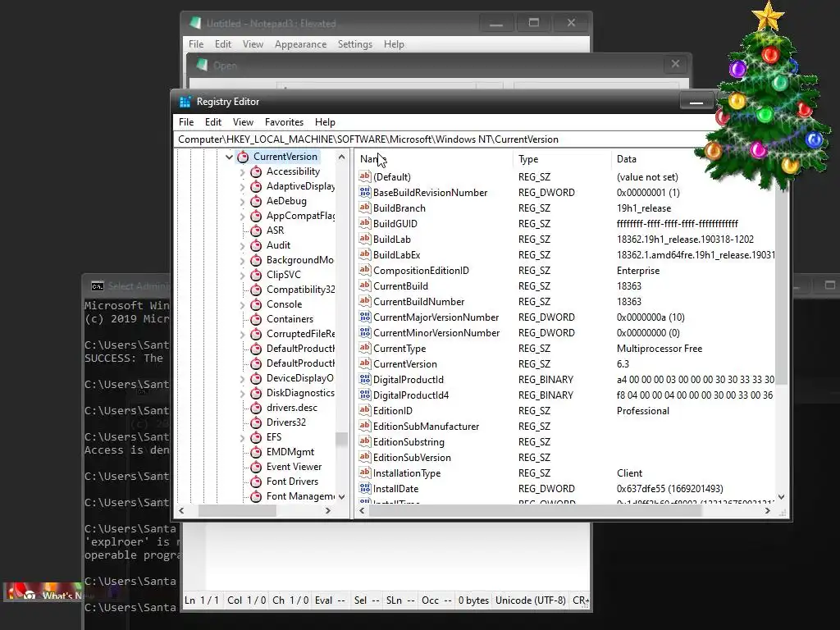The image size is (840, 630).
Task: Click the What's New taskbar thumbnail
Action: point(44,592)
